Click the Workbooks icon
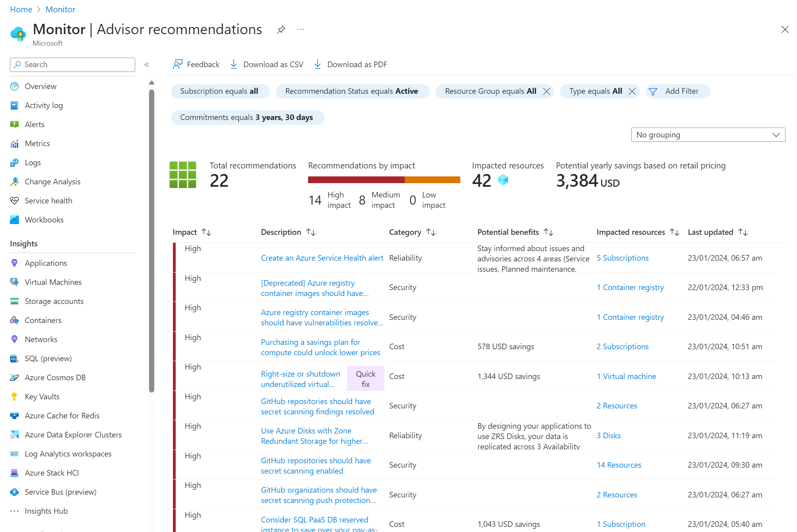 click(14, 220)
